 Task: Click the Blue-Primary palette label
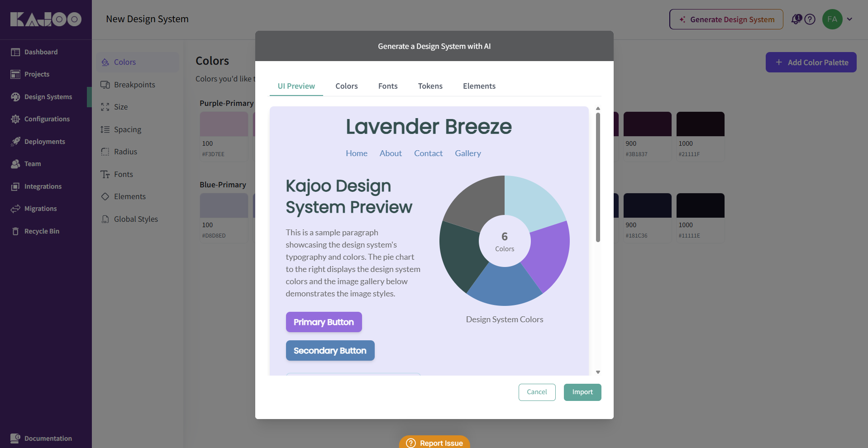[x=223, y=185]
